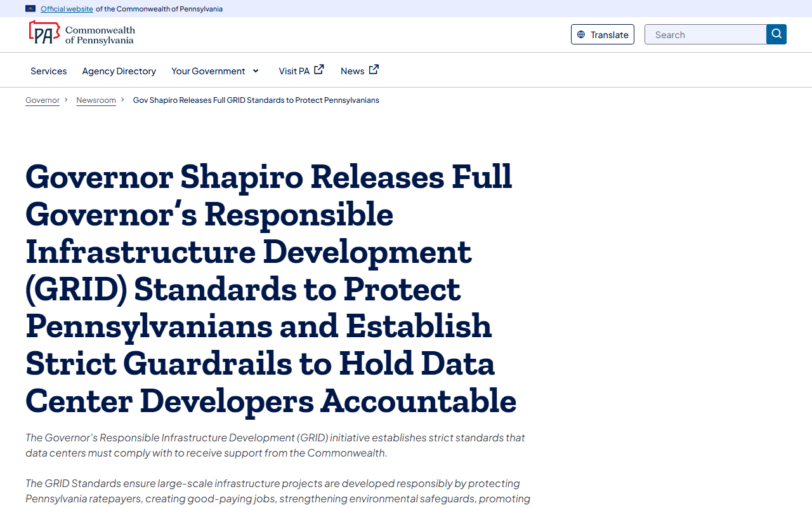Focus the Search input field
This screenshot has width=812, height=508.
(705, 34)
